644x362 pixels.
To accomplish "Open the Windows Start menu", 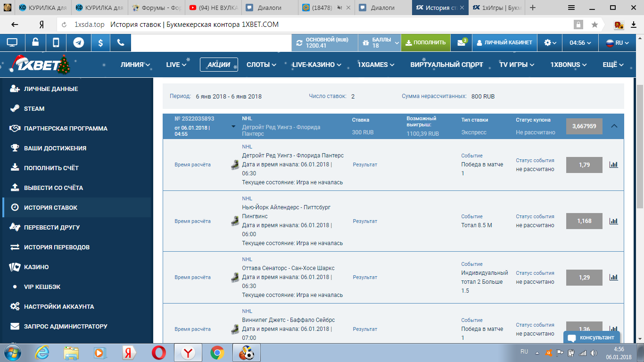I will click(x=11, y=353).
